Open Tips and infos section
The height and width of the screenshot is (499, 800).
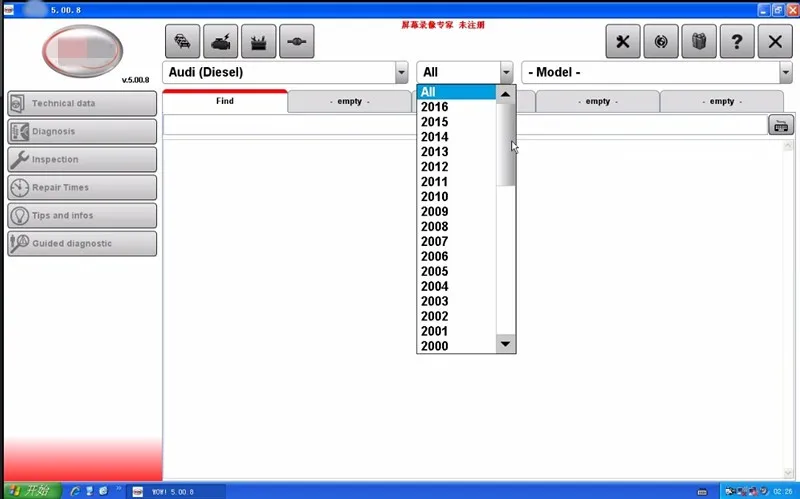click(x=82, y=216)
